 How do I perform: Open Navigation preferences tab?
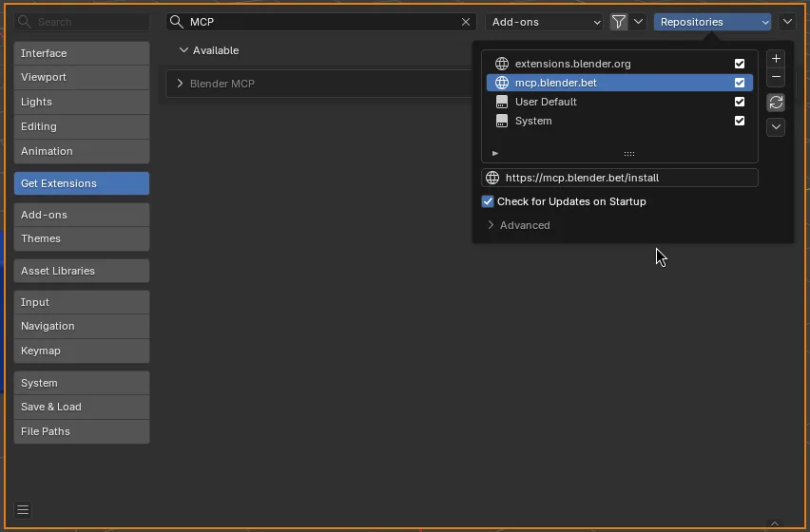(82, 326)
